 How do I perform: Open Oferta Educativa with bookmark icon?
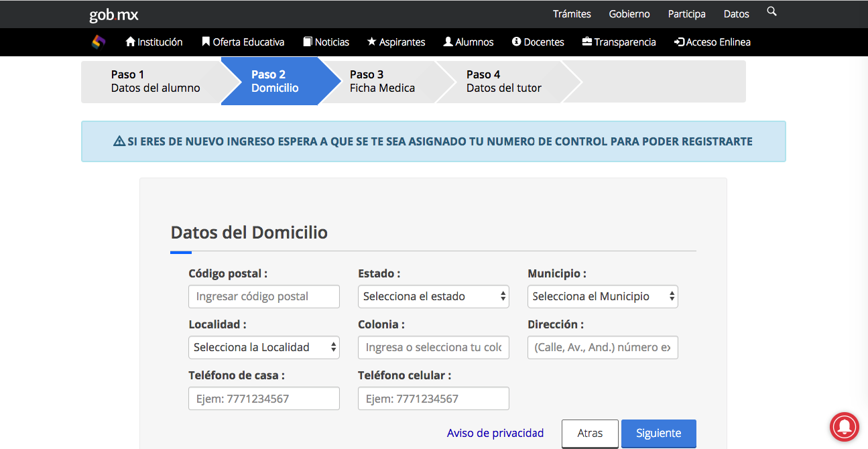[x=243, y=42]
